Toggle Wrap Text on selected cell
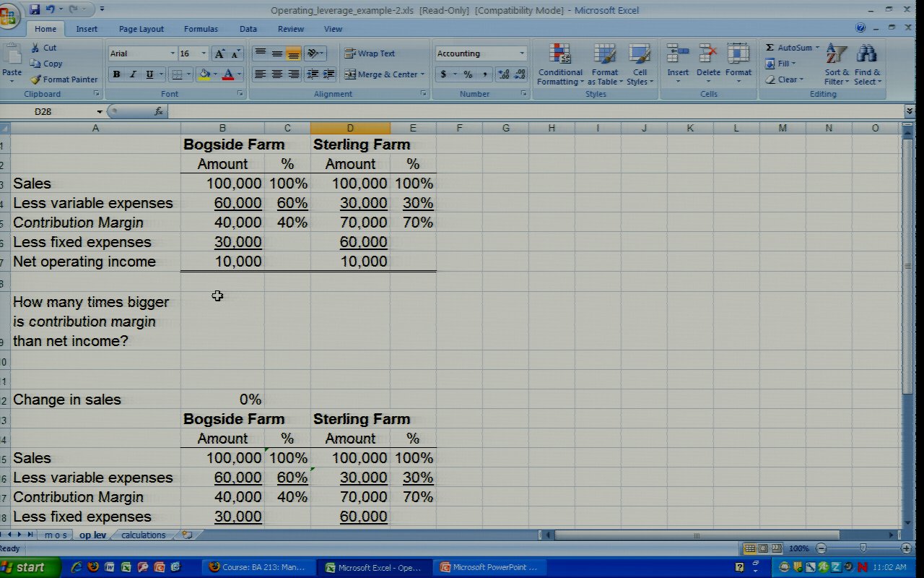 (369, 53)
